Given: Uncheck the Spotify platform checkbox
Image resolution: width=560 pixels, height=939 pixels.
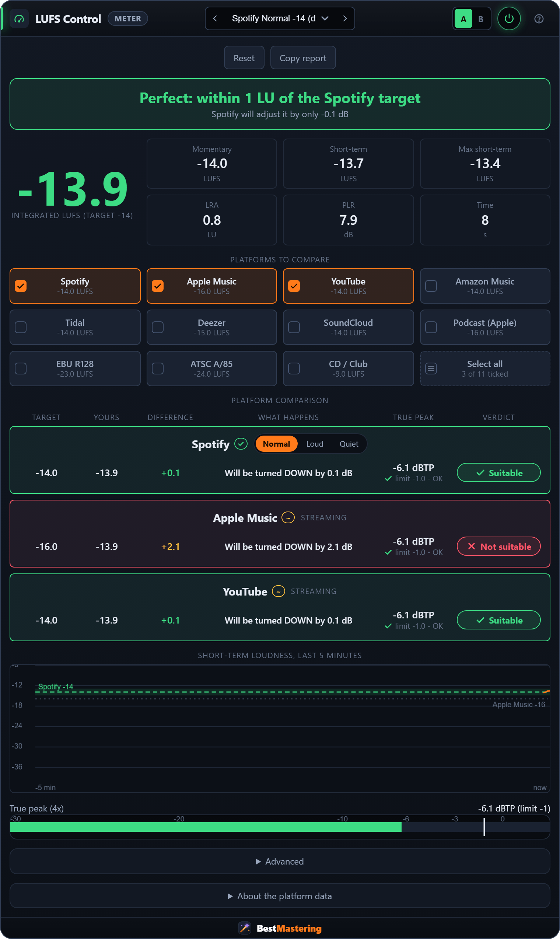Looking at the screenshot, I should click(x=21, y=286).
